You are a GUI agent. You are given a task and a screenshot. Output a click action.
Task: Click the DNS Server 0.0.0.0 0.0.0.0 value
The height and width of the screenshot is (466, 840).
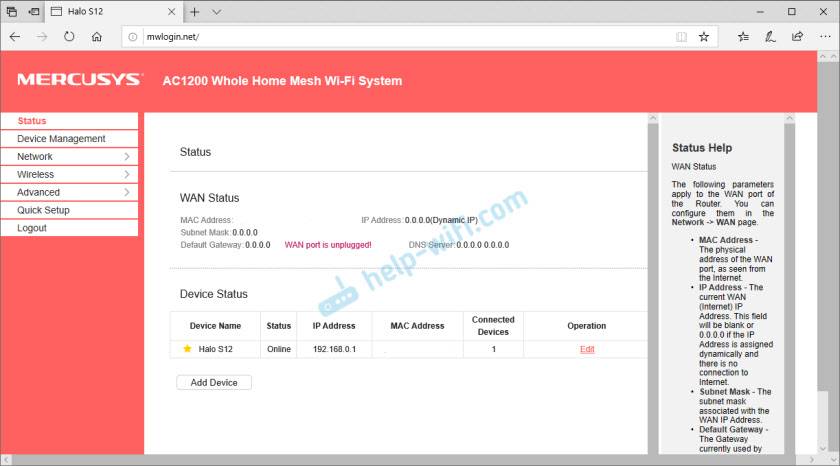[483, 245]
